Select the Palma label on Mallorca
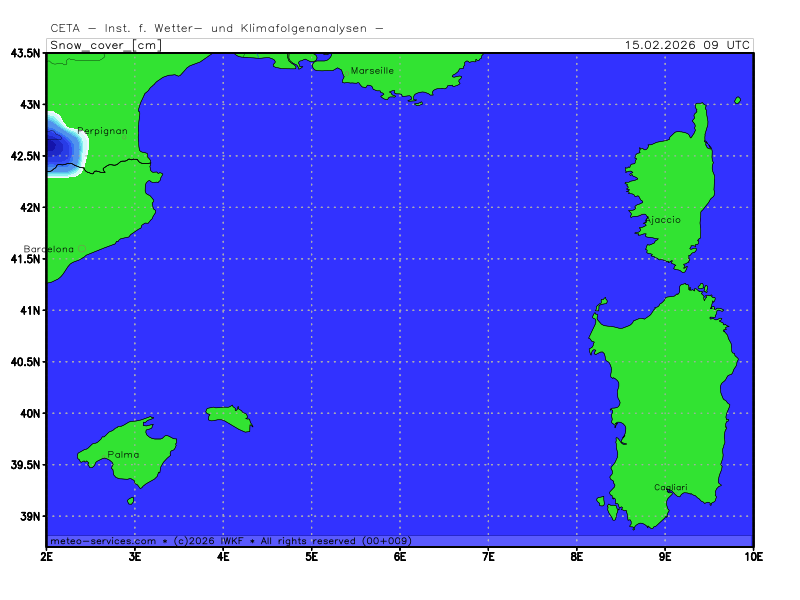The height and width of the screenshot is (600, 800). 123,455
